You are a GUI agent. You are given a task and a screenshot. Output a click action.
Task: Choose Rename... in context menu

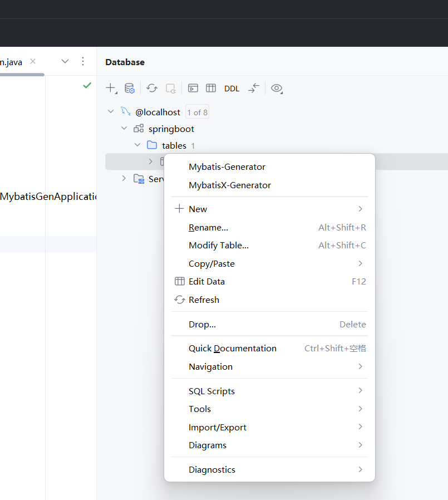click(x=269, y=227)
